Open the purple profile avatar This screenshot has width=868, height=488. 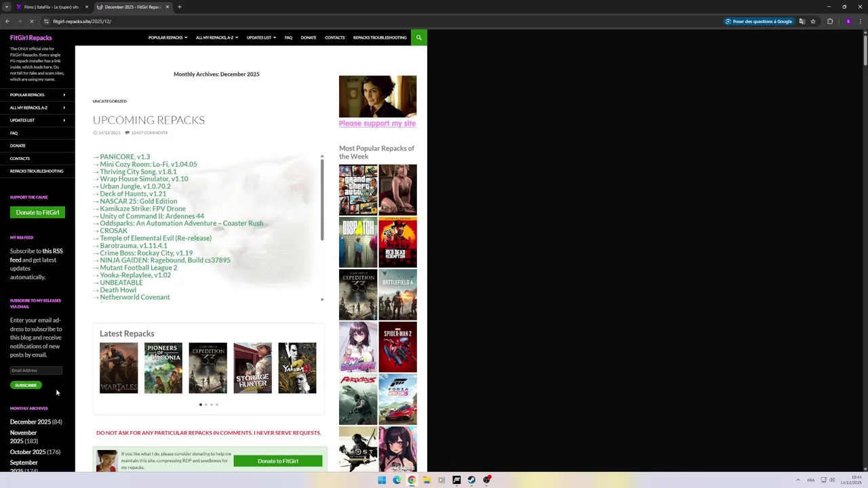848,21
